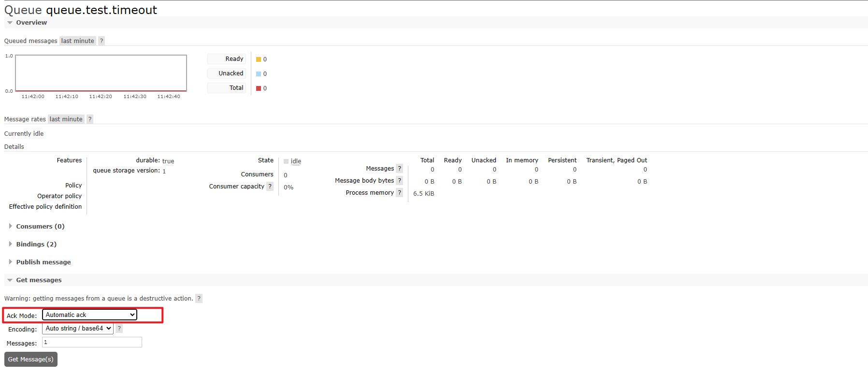Image resolution: width=868 pixels, height=374 pixels.
Task: Click the Ready yellow color swatch
Action: click(259, 59)
